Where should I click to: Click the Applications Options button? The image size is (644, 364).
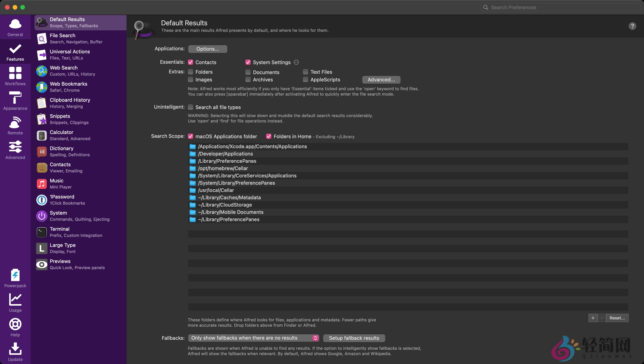[x=208, y=49]
